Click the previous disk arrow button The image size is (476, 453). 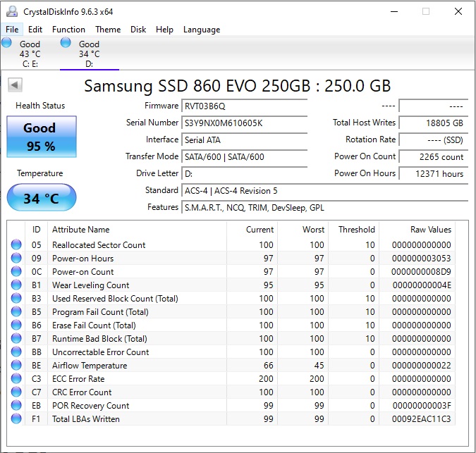coord(15,85)
